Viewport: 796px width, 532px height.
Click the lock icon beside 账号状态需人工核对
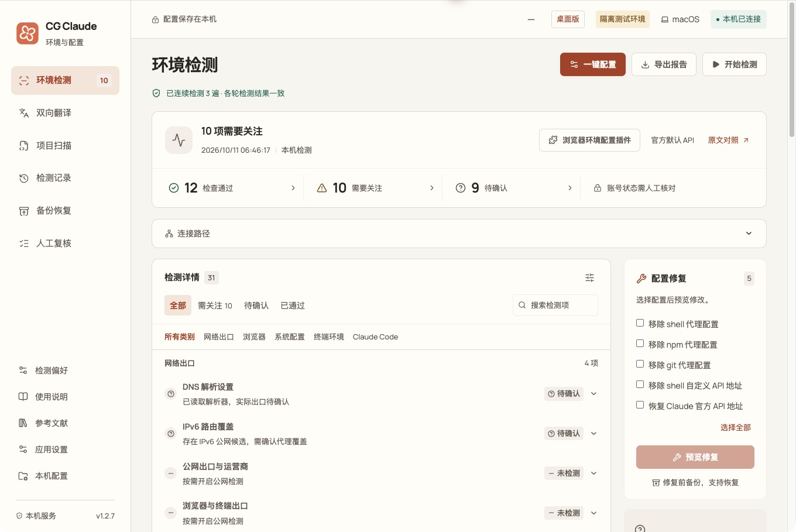click(598, 188)
